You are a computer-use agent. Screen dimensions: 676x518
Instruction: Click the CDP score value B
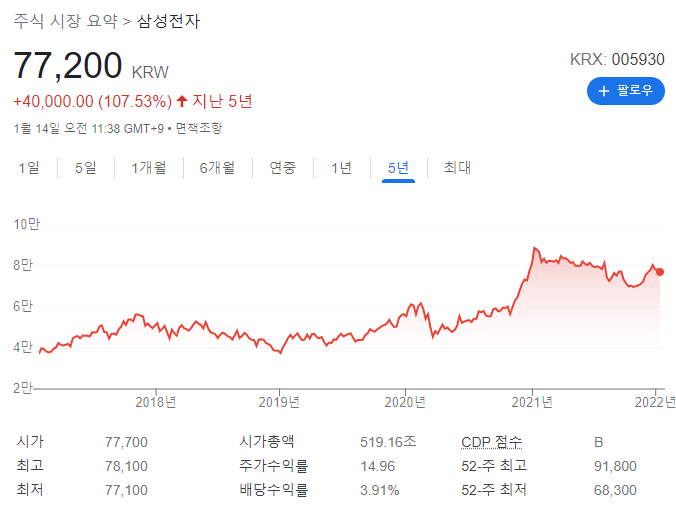598,442
